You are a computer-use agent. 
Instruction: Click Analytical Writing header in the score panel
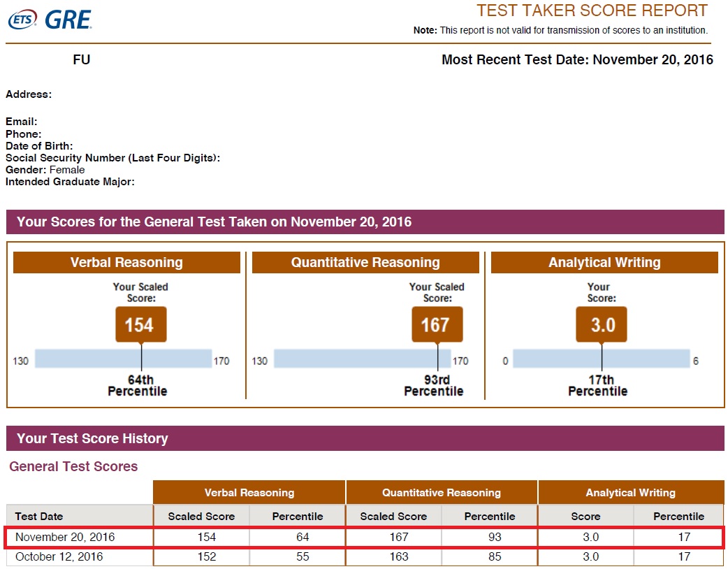click(x=604, y=262)
